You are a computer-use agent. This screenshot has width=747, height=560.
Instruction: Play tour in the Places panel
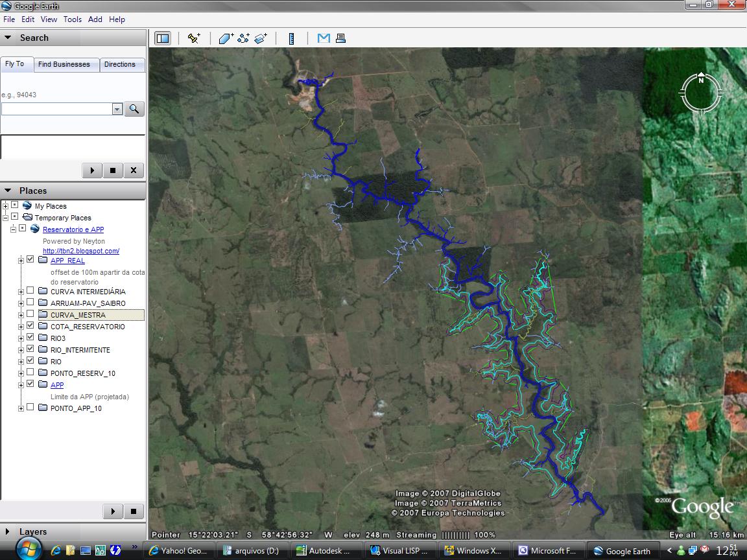[113, 511]
